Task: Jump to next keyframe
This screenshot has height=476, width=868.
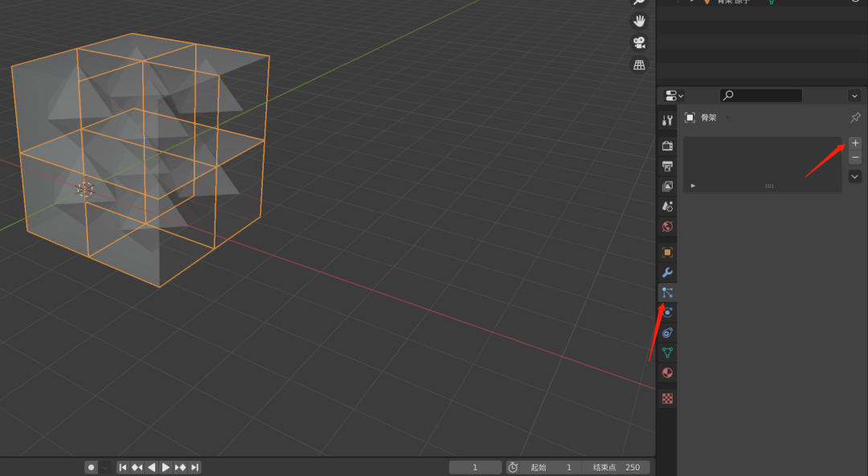Action: pos(180,467)
